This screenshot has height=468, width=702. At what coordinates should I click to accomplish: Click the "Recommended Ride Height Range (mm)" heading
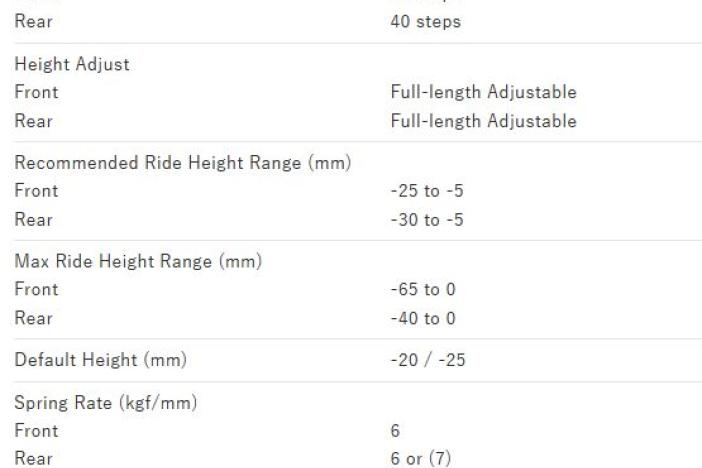181,162
